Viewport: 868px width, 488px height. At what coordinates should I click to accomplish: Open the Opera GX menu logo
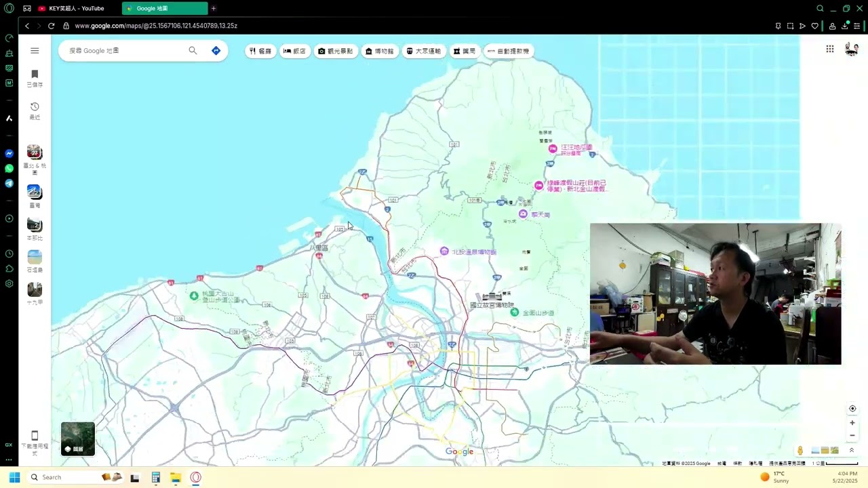tap(9, 8)
